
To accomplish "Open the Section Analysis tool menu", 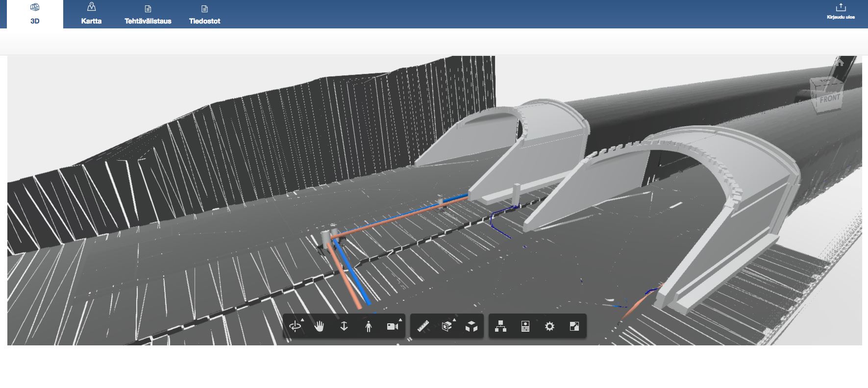I will click(447, 326).
